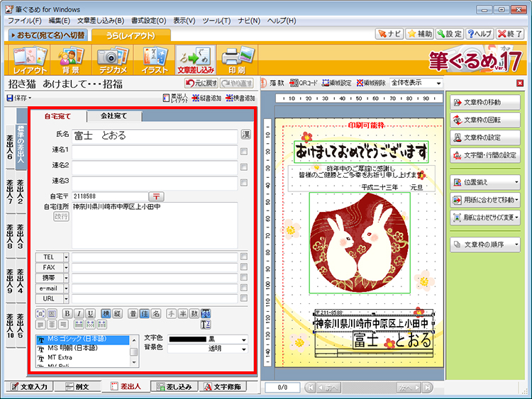
Task: Check the TEL row checkbox
Action: point(244,257)
